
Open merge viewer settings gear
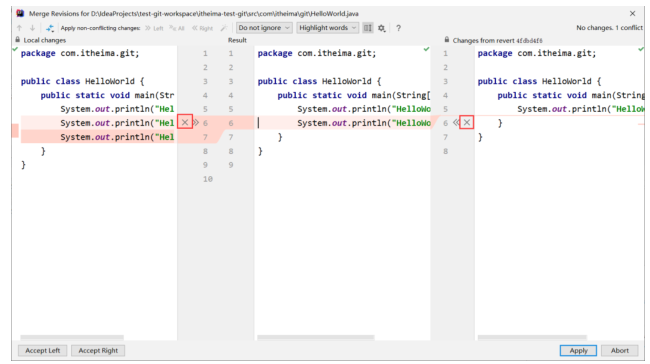[382, 28]
